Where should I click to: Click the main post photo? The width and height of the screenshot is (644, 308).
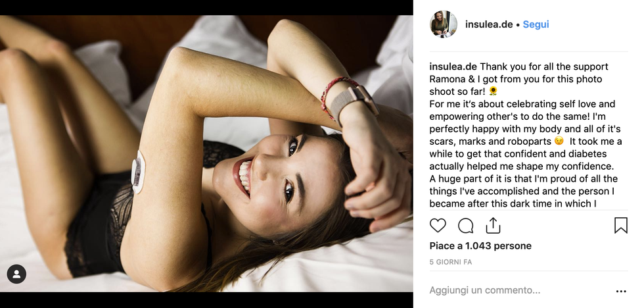206,153
